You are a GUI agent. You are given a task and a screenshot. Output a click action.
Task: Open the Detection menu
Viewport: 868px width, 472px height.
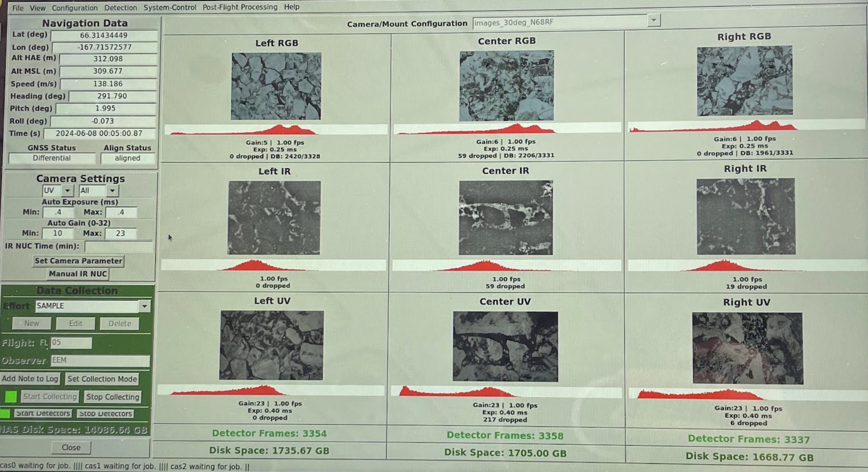[120, 8]
